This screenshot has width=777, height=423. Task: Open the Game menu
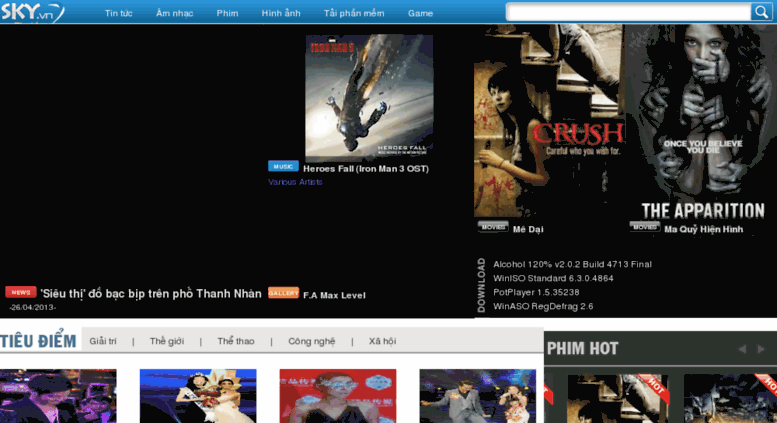[420, 13]
